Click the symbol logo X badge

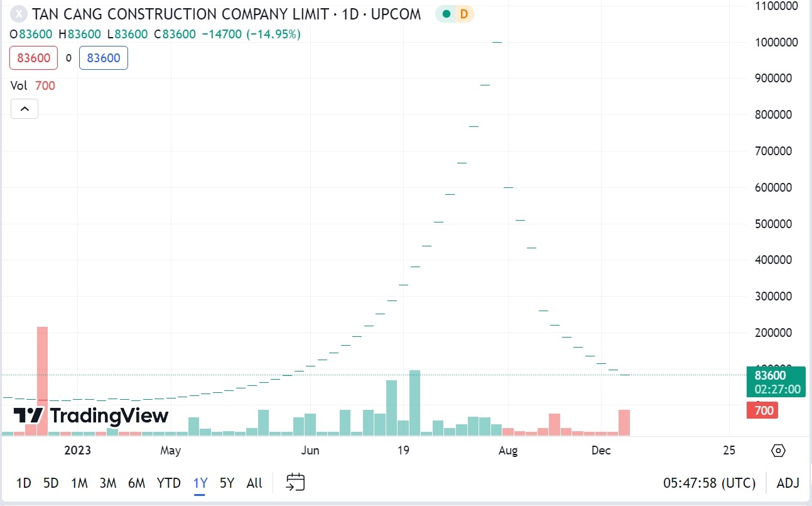[x=20, y=14]
